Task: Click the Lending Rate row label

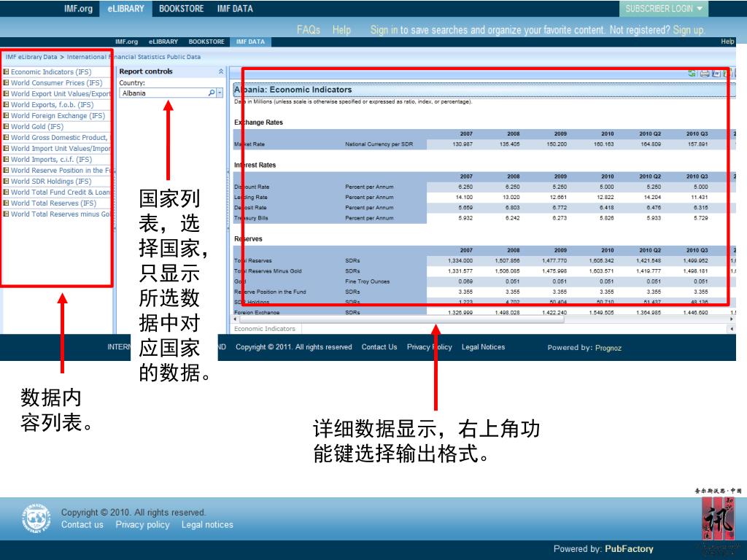Action: click(x=251, y=197)
